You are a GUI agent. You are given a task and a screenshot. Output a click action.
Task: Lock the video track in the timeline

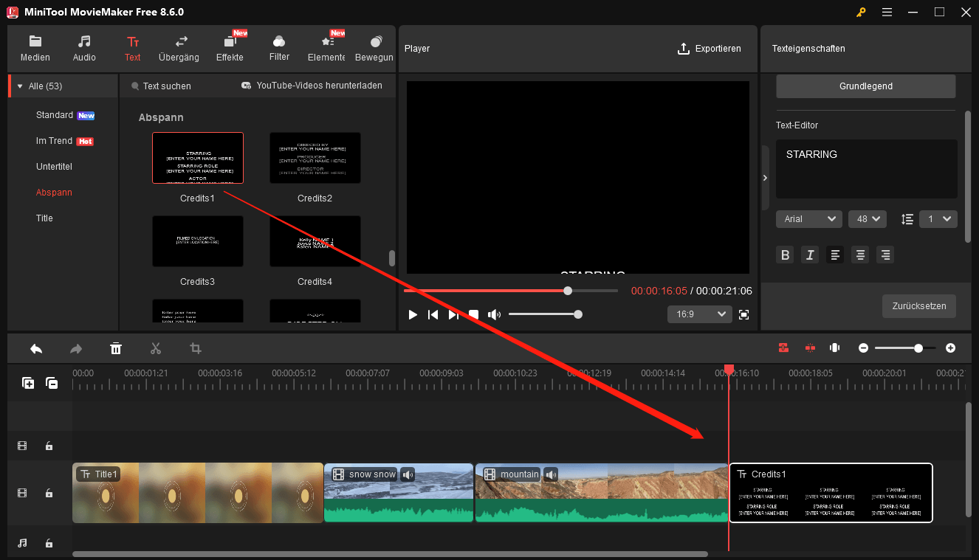pyautogui.click(x=49, y=493)
